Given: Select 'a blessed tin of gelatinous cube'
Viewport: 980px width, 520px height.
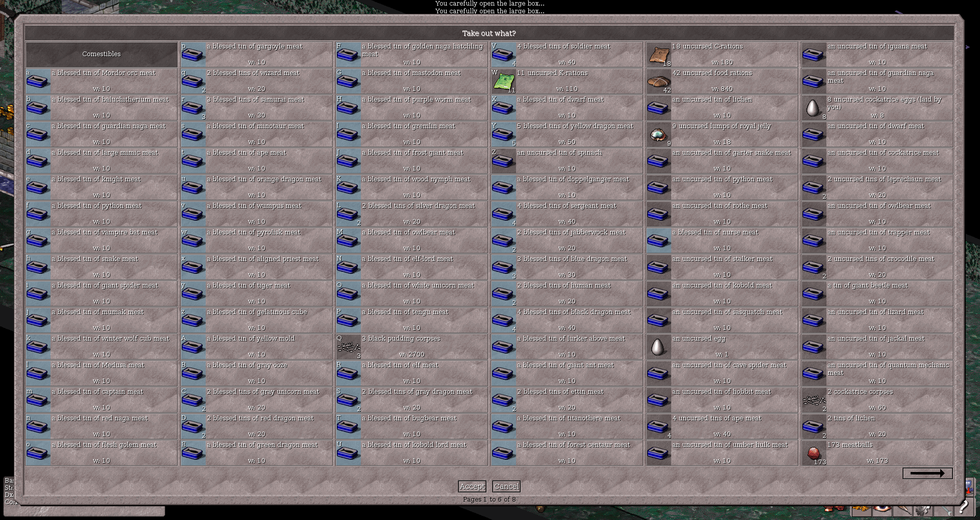Looking at the screenshot, I should [x=257, y=320].
